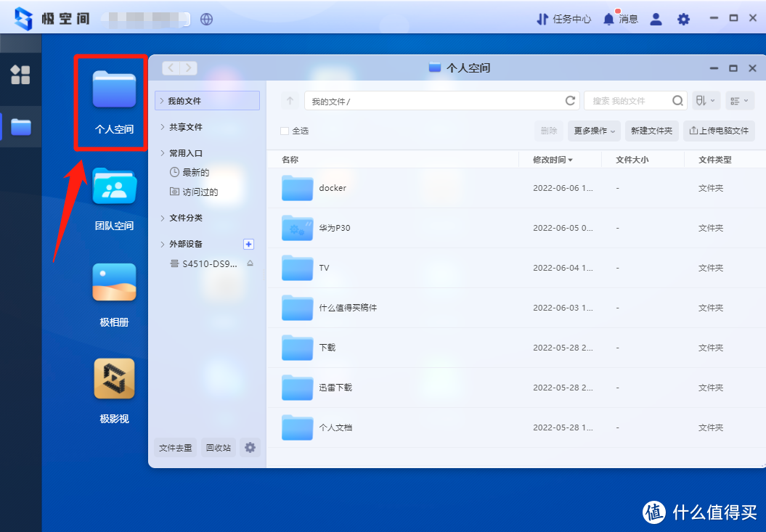Sort by 修改时间 column header
Viewport: 766px width, 532px height.
553,160
